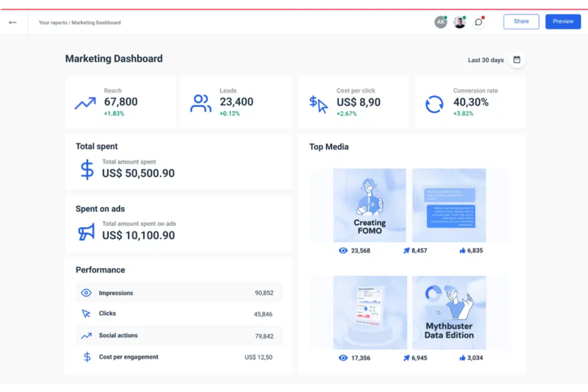The height and width of the screenshot is (392, 588).
Task: Click the back arrow to leave the dashboard
Action: pyautogui.click(x=12, y=22)
